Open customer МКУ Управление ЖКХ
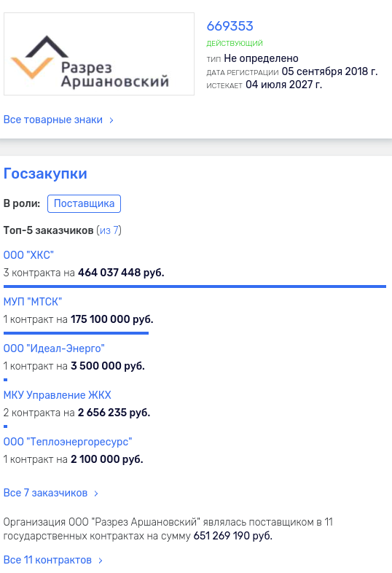This screenshot has height=573, width=392. (x=57, y=395)
